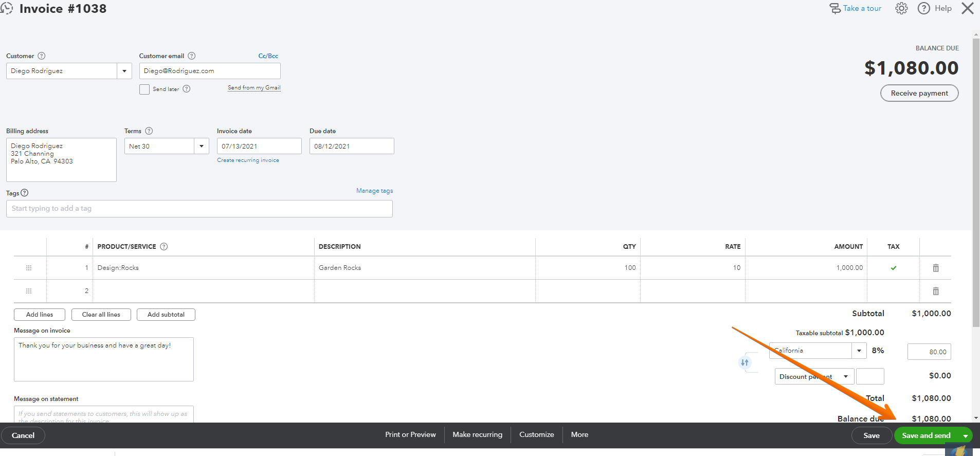The image size is (980, 456).
Task: Click the Receive payment button
Action: tap(919, 93)
